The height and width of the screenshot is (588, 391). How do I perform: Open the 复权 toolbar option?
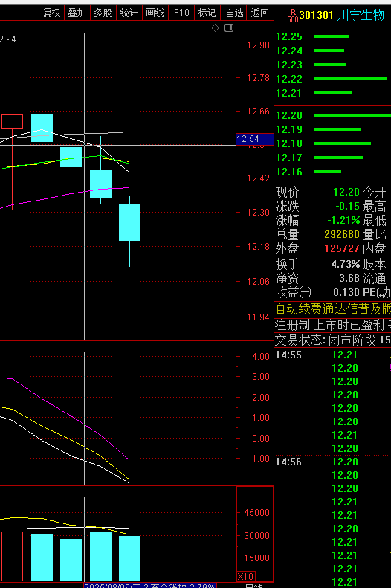pos(52,13)
